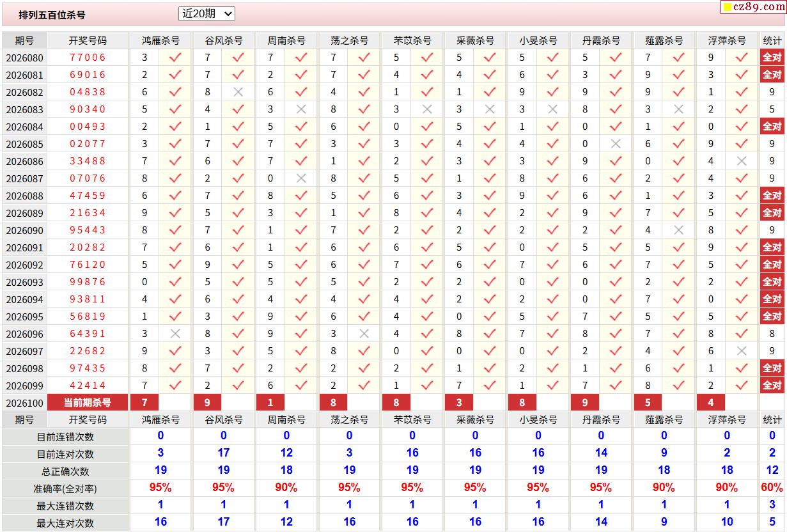Click the 全对 badge in row 2026080
Screen dimensions: 787x532
[x=772, y=58]
